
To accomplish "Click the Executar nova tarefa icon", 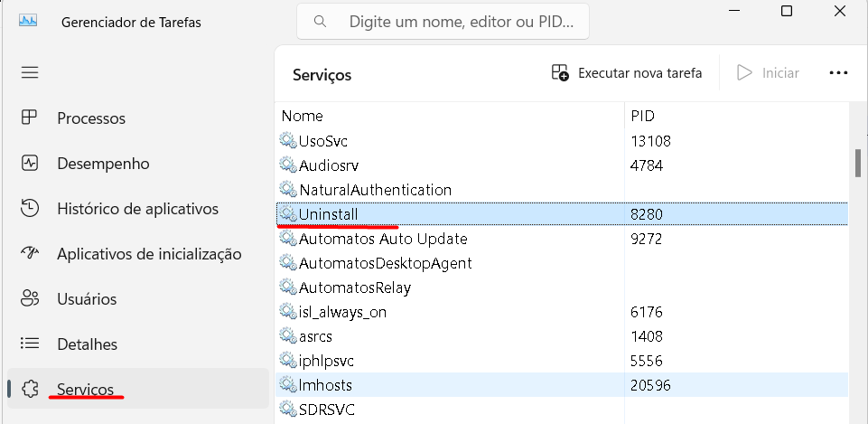I will click(560, 73).
